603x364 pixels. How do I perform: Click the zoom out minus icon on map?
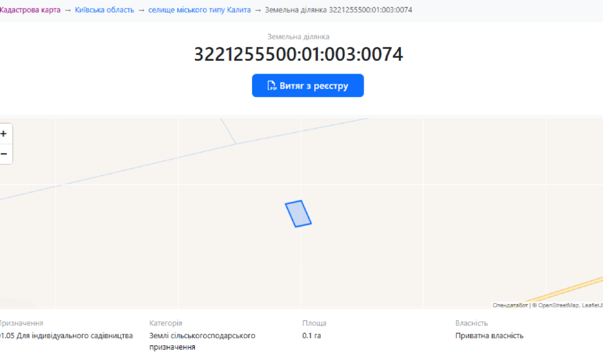4,154
